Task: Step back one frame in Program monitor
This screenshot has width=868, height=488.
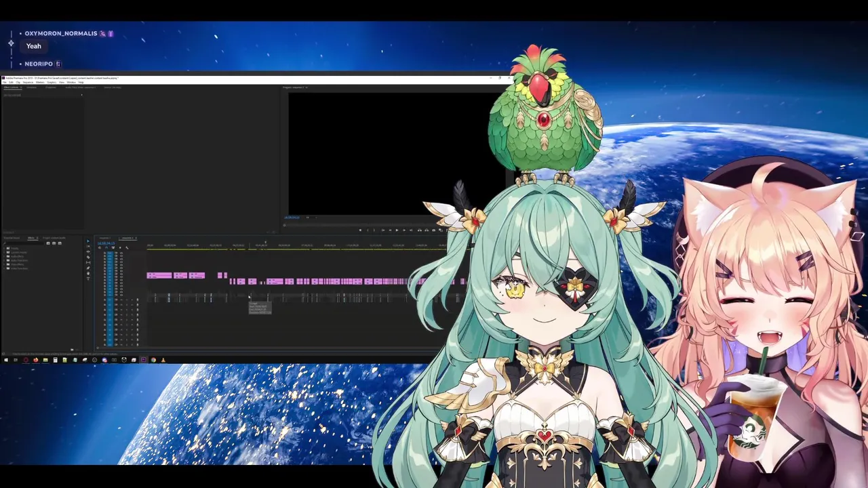Action: coord(390,230)
